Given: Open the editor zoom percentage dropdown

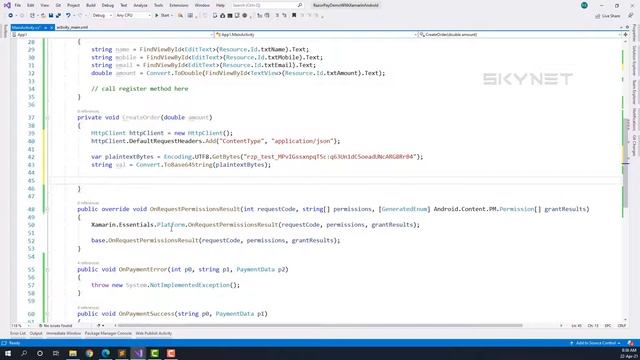Looking at the screenshot, I should 20,326.
